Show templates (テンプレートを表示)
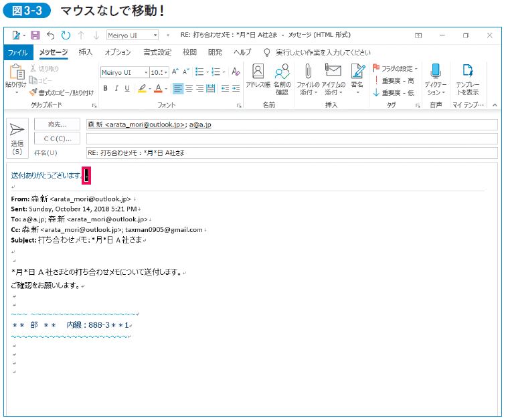Viewport: 506px width, 420px height. tap(467, 80)
